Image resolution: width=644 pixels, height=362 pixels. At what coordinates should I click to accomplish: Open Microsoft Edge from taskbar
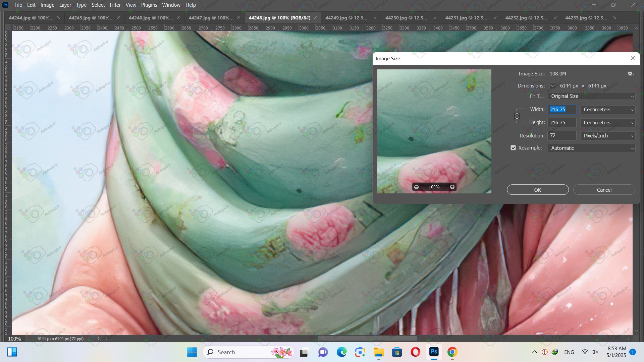click(x=341, y=352)
